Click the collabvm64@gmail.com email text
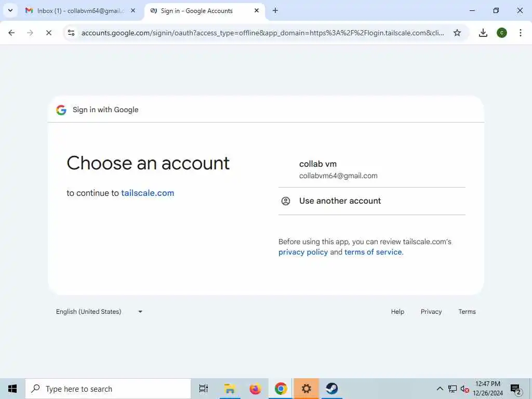 (338, 176)
